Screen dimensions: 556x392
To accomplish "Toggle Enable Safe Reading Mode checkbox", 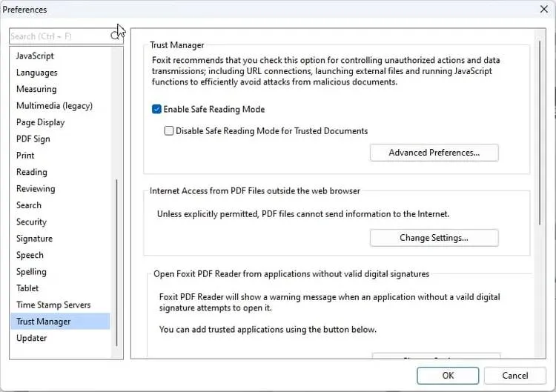I will [156, 109].
